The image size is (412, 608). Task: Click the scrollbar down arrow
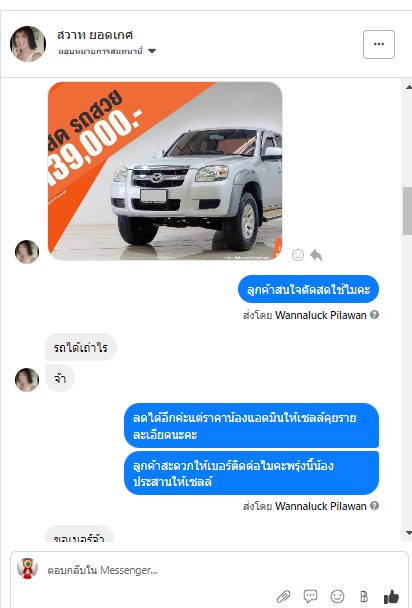point(408,533)
